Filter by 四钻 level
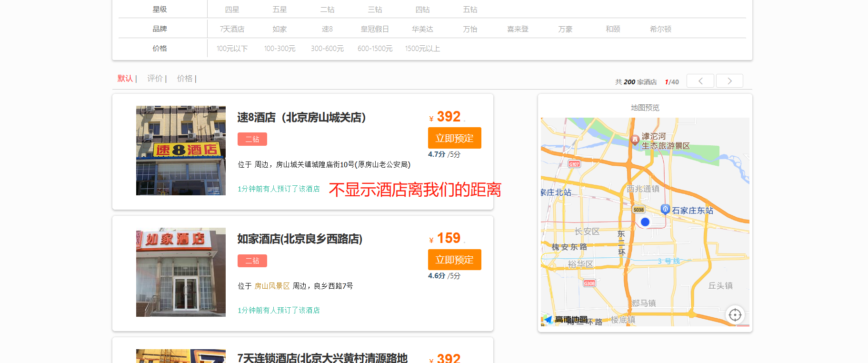The width and height of the screenshot is (868, 363). coord(423,10)
